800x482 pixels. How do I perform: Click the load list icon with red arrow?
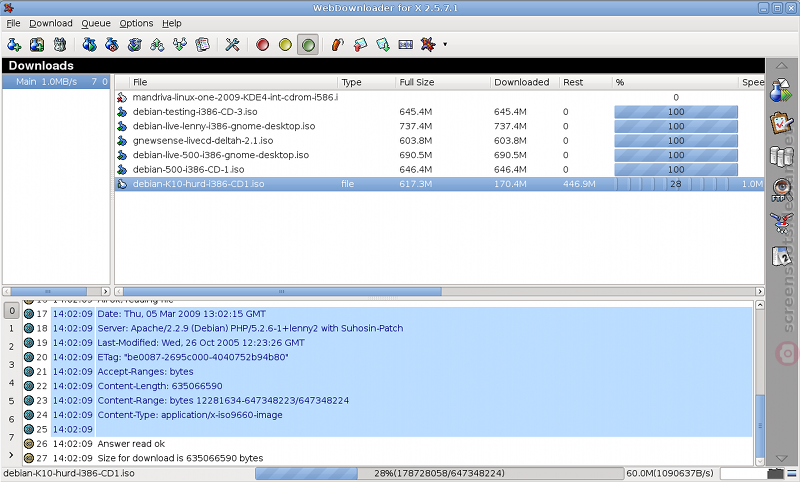coord(360,45)
